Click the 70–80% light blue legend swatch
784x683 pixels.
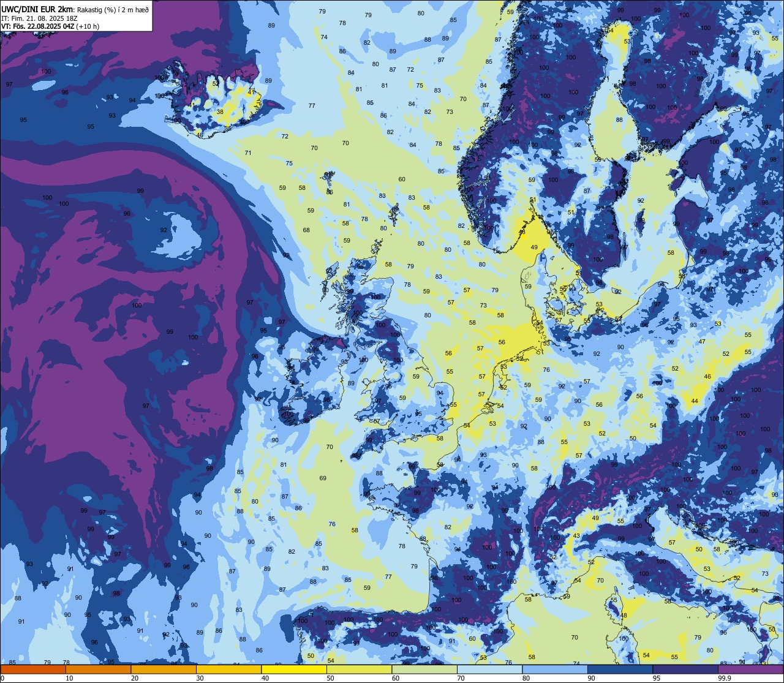coord(489,669)
